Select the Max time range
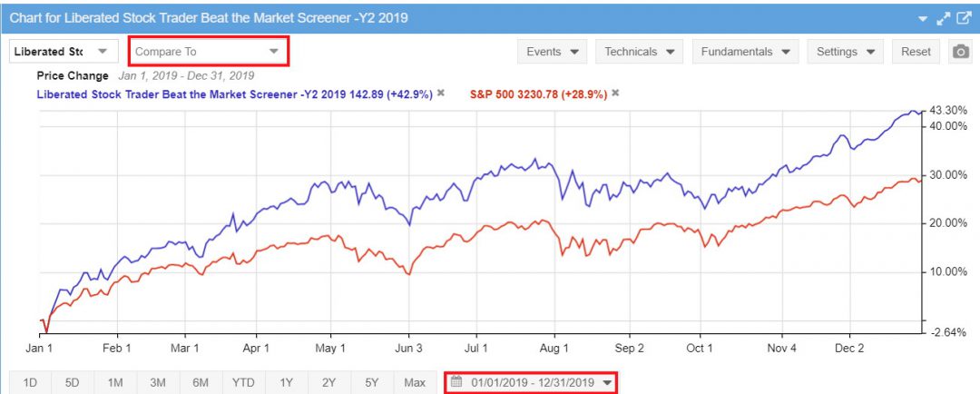This screenshot has height=394, width=980. 415,382
